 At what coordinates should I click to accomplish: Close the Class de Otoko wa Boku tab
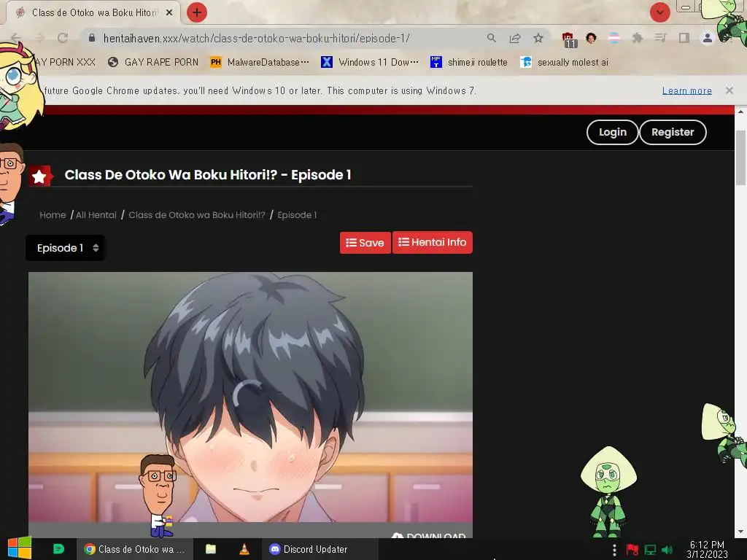click(x=169, y=13)
